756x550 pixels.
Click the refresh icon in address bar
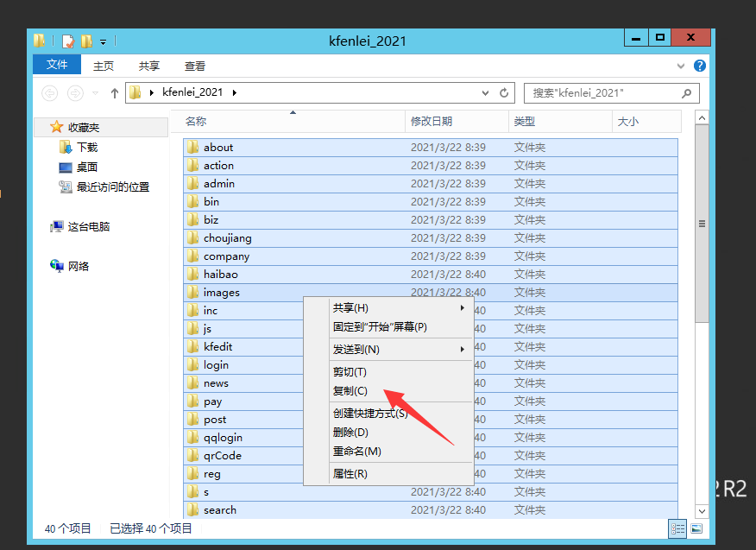pyautogui.click(x=505, y=93)
